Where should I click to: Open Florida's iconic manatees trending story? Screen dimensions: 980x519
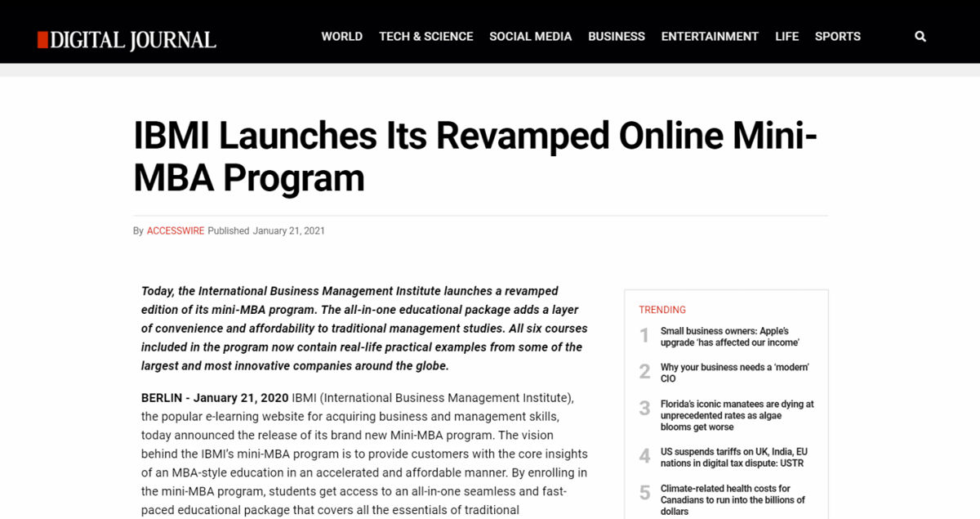point(737,415)
